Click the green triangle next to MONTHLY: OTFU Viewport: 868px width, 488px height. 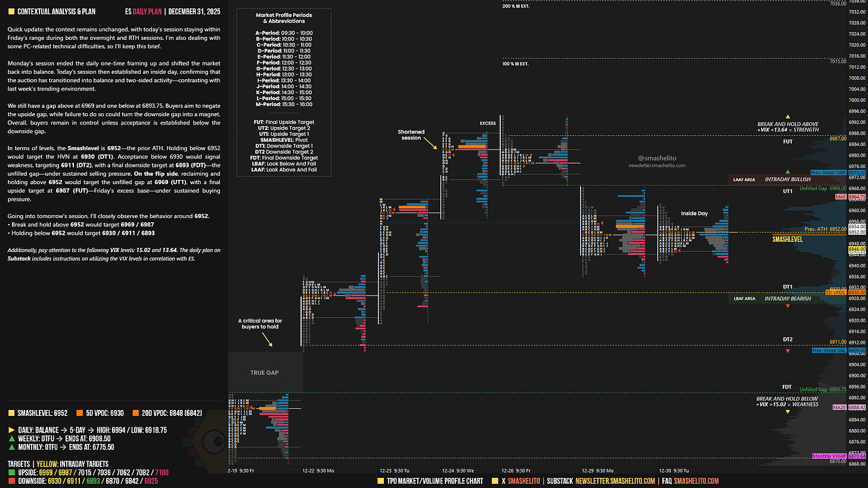[x=11, y=447]
